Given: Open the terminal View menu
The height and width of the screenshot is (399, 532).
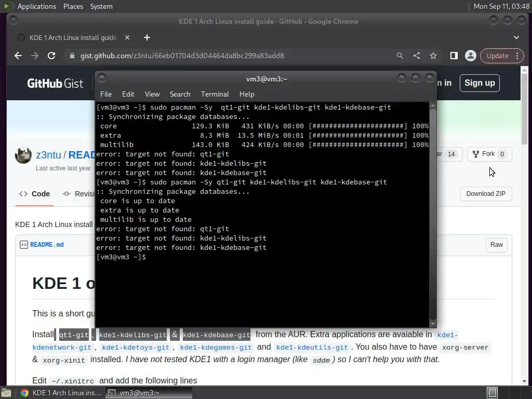Looking at the screenshot, I should [x=152, y=95].
